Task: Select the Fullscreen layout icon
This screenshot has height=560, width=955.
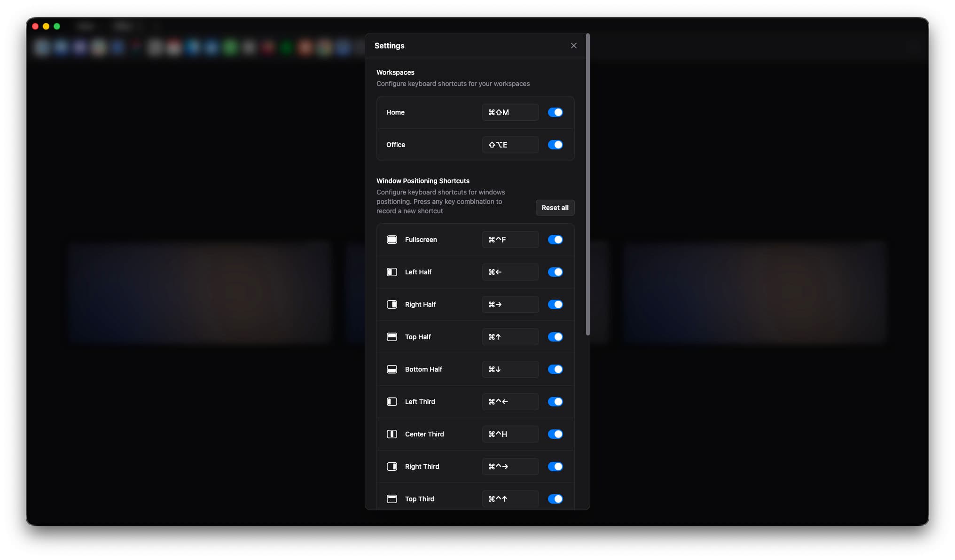Action: pyautogui.click(x=392, y=240)
